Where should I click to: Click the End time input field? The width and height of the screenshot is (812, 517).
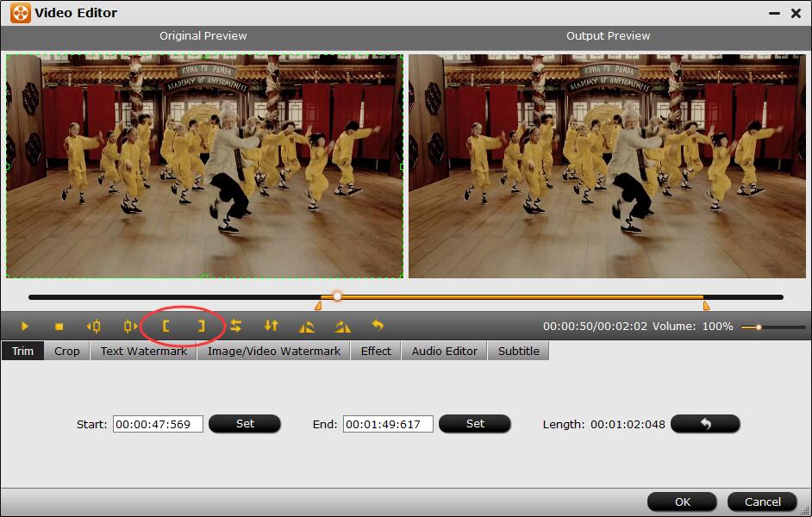(388, 424)
